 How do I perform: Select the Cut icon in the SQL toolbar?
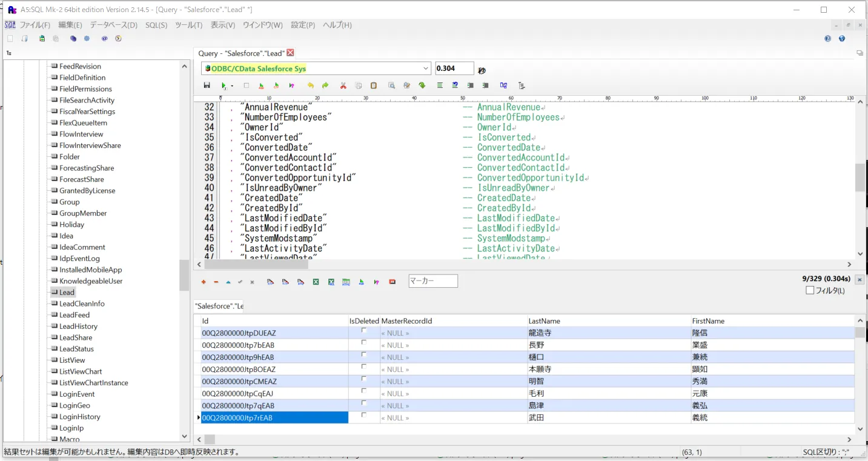(343, 85)
